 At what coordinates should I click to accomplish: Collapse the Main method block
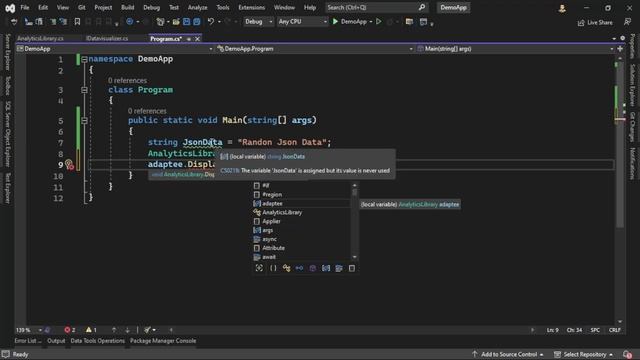coord(84,120)
